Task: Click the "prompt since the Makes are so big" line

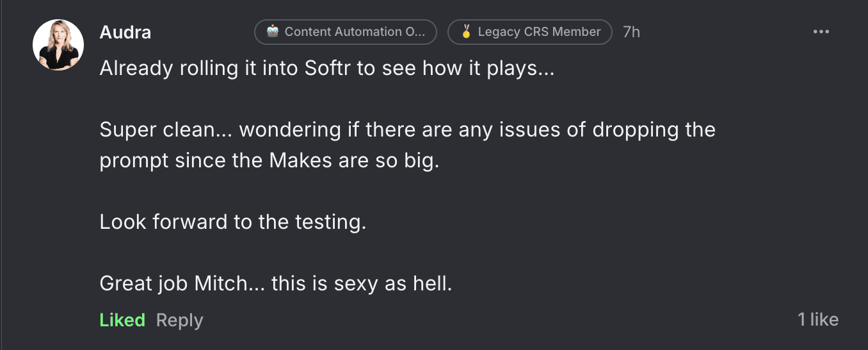Action: point(269,160)
